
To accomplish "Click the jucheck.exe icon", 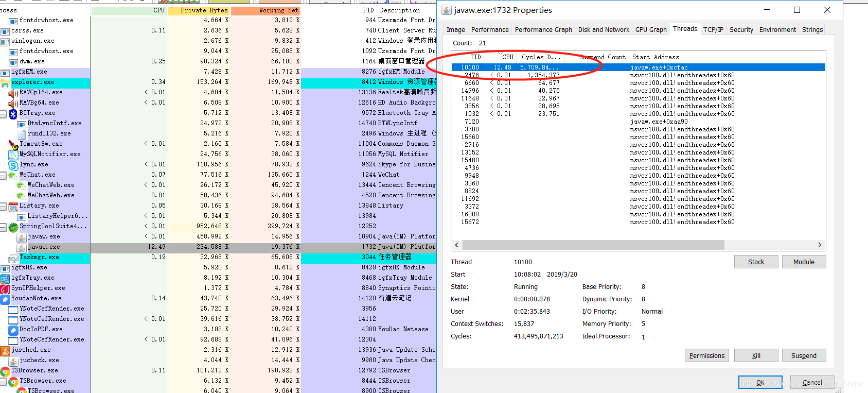I will 13,361.
